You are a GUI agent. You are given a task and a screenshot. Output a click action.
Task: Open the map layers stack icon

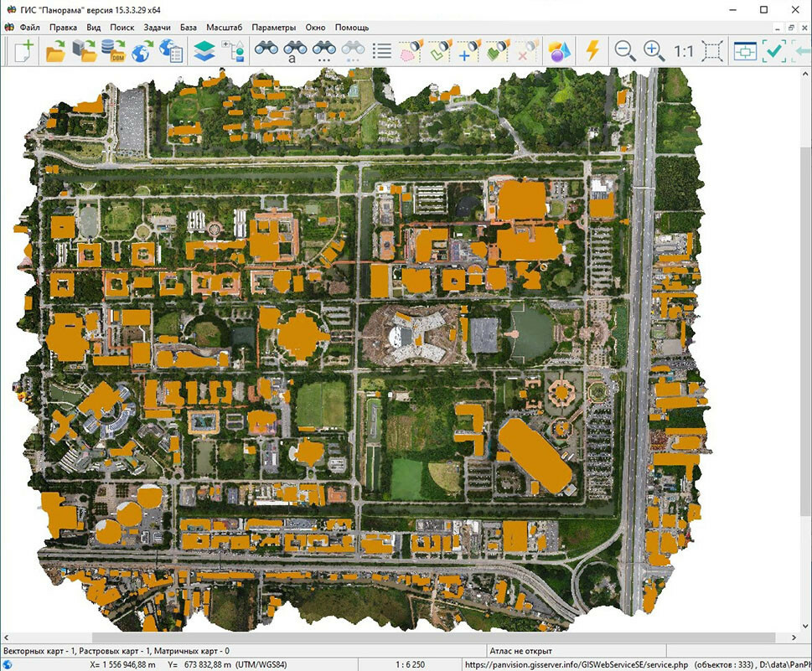(x=204, y=51)
